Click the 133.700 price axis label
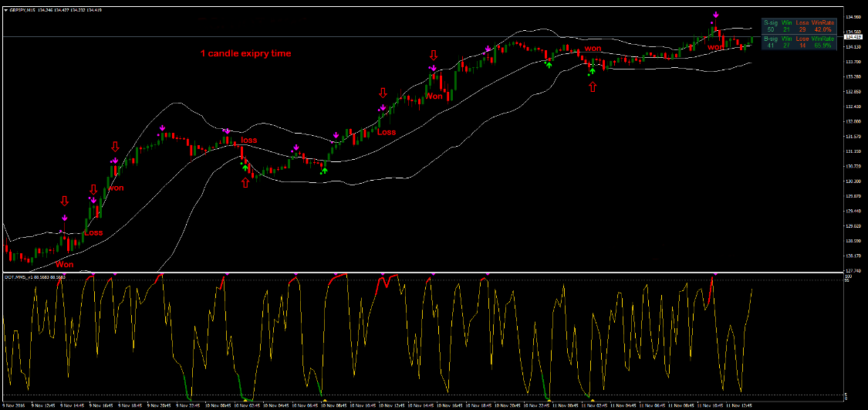Image resolution: width=868 pixels, height=410 pixels. tap(853, 62)
